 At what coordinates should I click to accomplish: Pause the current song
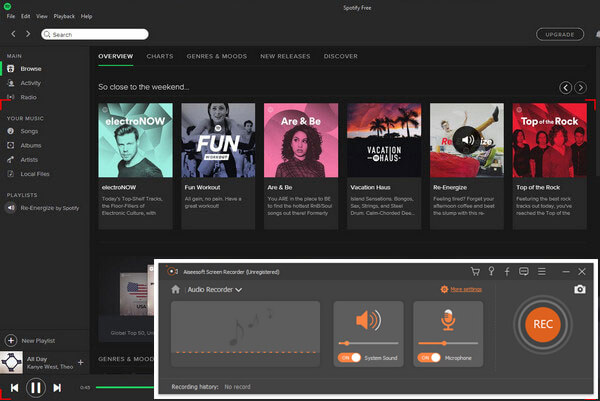click(x=36, y=388)
